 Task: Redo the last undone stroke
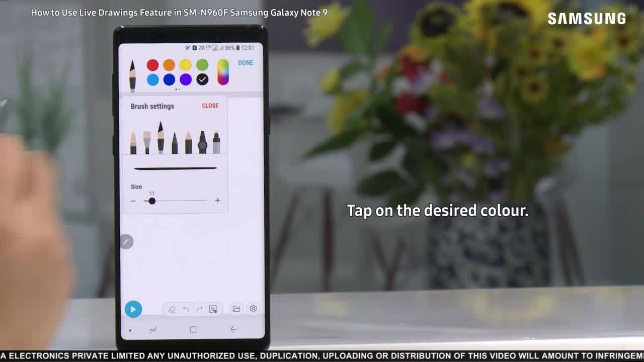click(199, 309)
